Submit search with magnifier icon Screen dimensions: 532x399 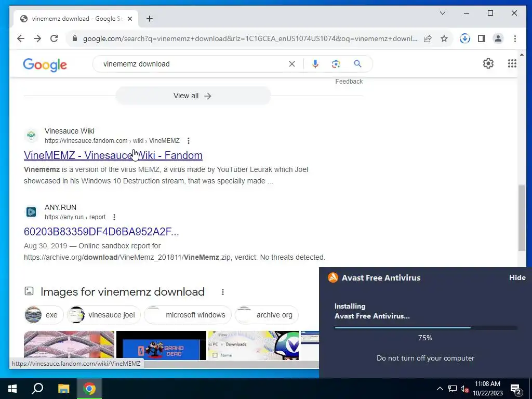click(357, 64)
